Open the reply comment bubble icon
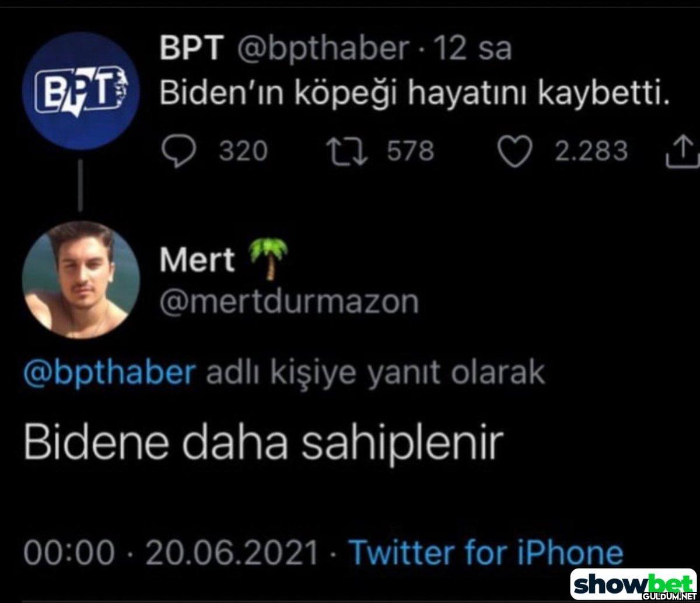This screenshot has height=603, width=700. (x=180, y=151)
